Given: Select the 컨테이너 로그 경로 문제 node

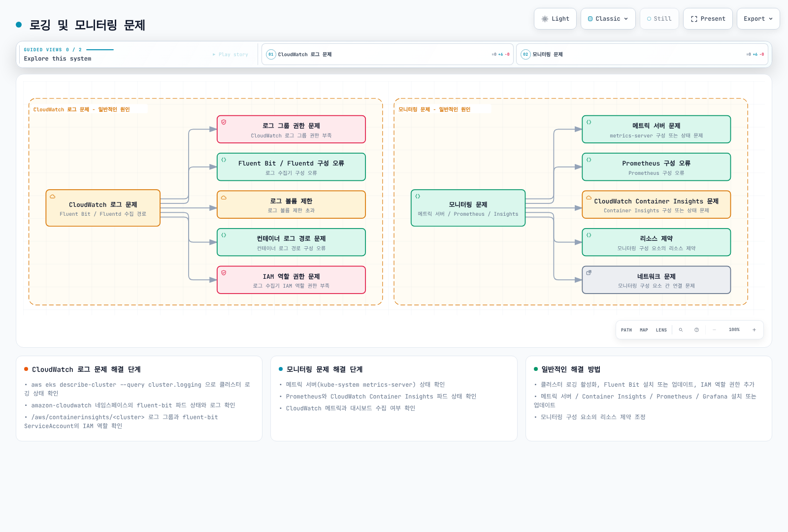Looking at the screenshot, I should (291, 242).
